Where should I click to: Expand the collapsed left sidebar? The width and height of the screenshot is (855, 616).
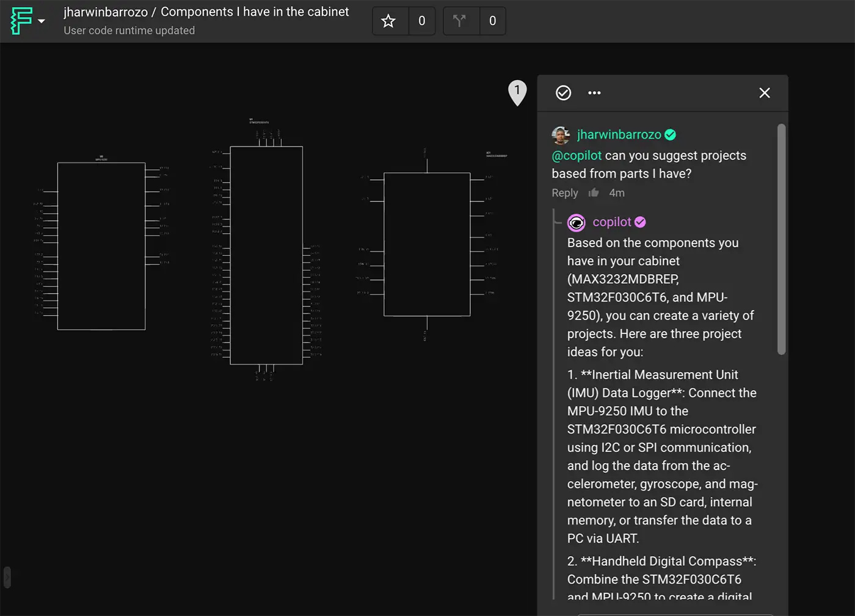pos(7,576)
